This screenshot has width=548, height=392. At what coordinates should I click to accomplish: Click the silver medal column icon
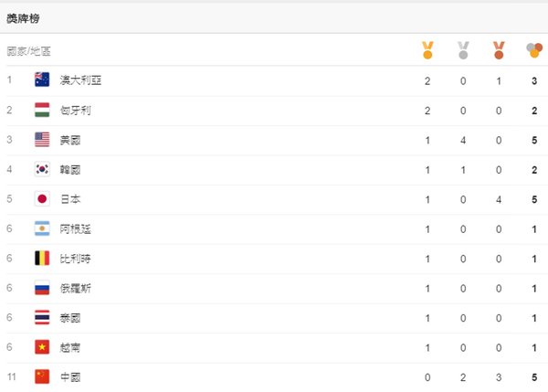463,50
